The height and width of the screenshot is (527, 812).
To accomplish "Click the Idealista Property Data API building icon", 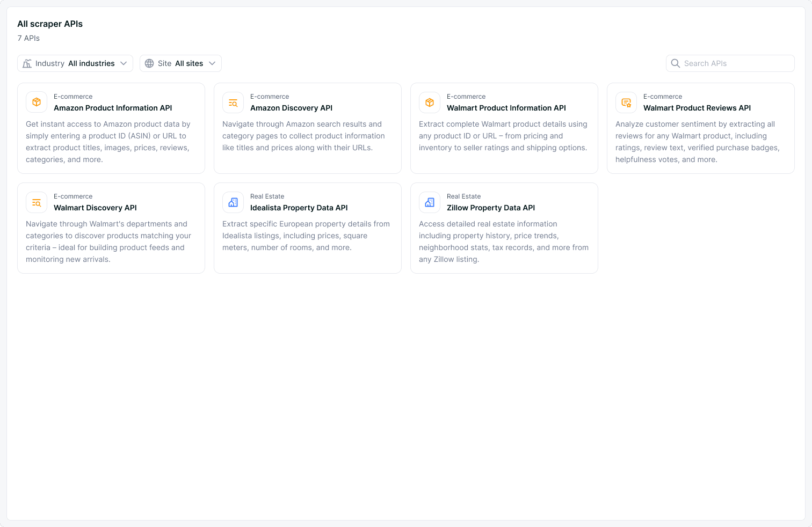I will tap(233, 202).
